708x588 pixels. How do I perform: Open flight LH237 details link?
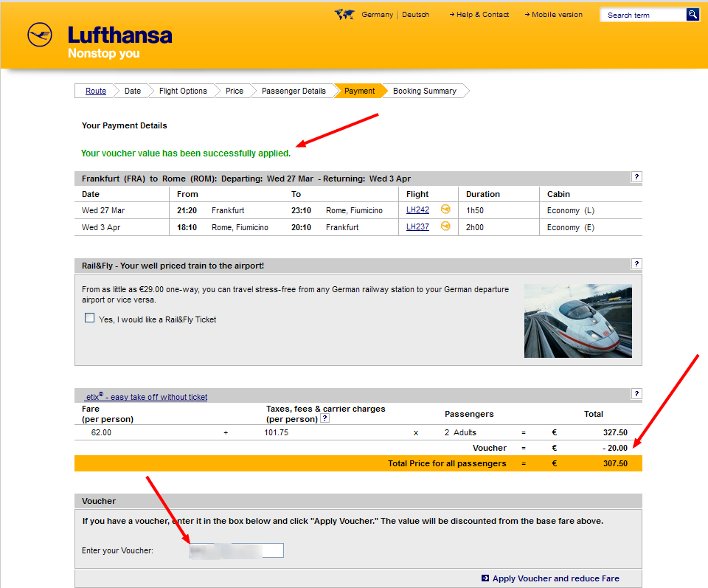point(417,226)
